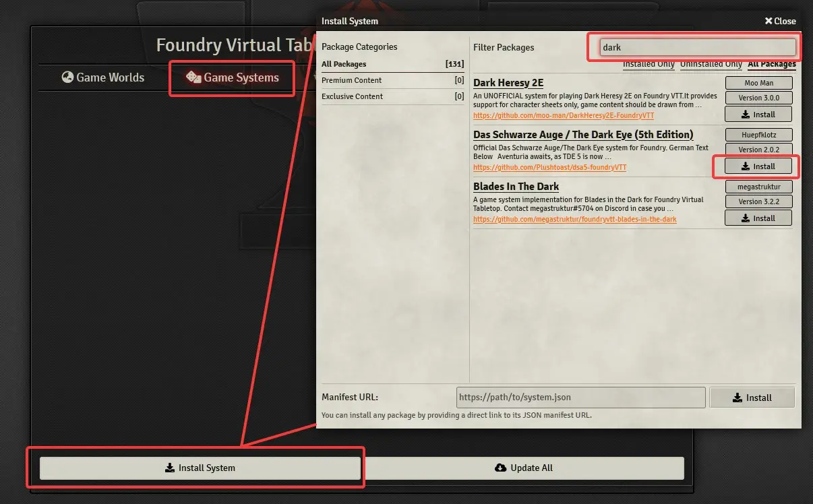Image resolution: width=813 pixels, height=504 pixels.
Task: Install the Dark Heresy 2E system
Action: [758, 115]
